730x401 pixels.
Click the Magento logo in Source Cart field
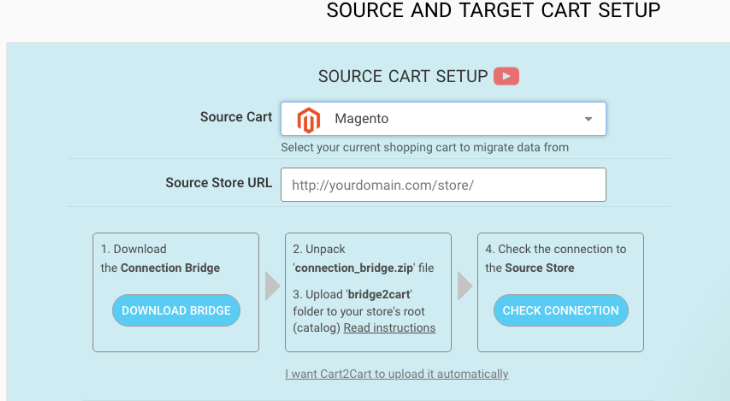[309, 120]
